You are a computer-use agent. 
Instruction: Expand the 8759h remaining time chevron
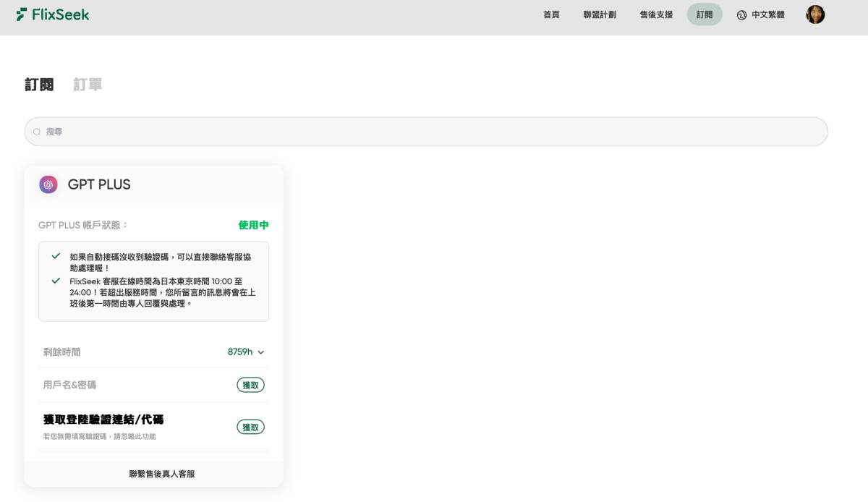tap(261, 352)
